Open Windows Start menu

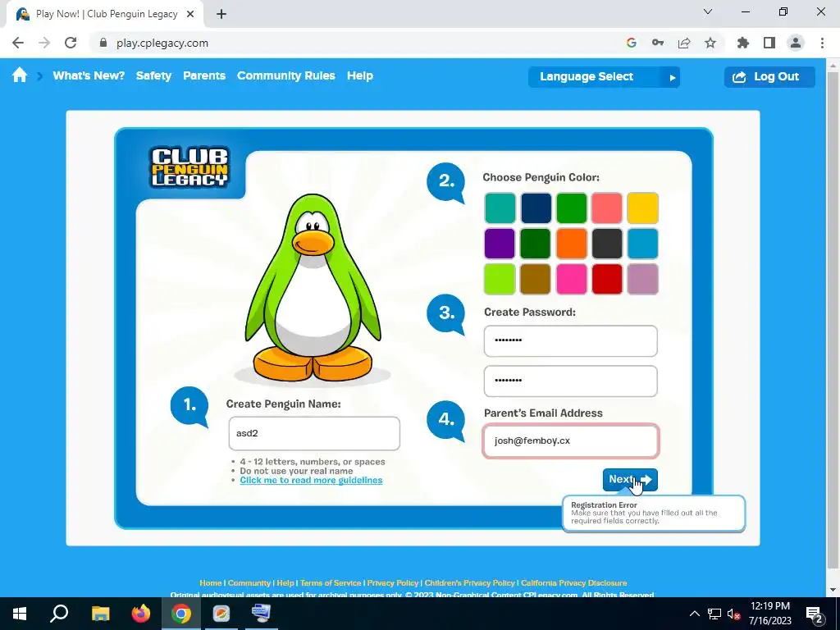click(20, 614)
